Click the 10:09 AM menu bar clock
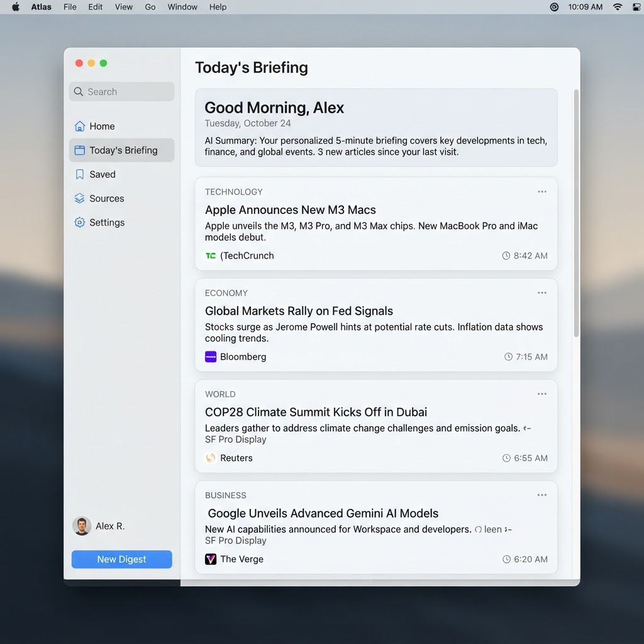Image resolution: width=644 pixels, height=644 pixels. (586, 6)
